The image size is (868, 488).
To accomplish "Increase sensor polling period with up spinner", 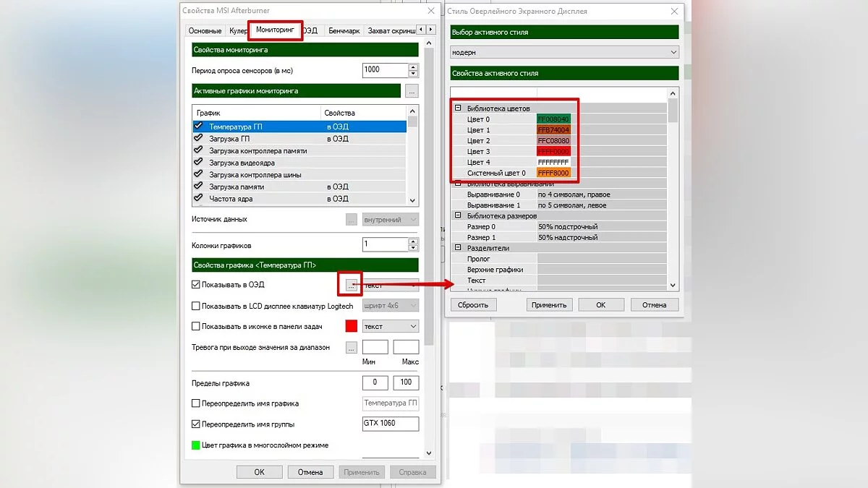I will (x=414, y=67).
